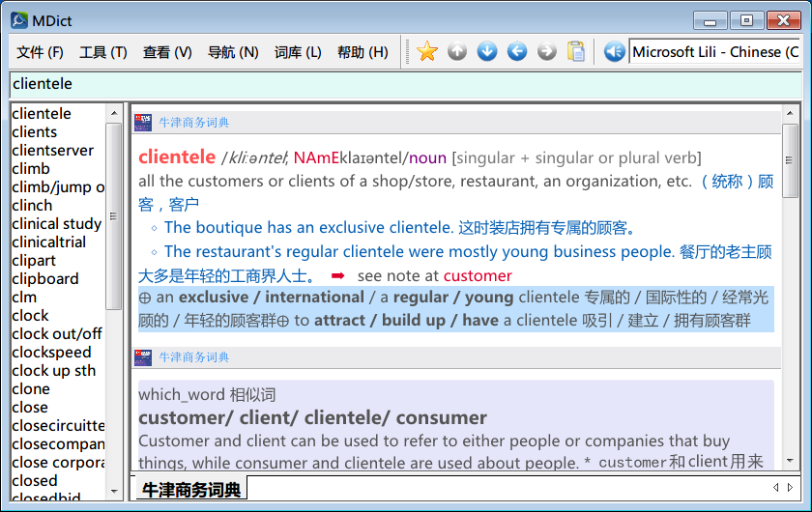Click the definition pane scrollbar thumb
812x512 pixels.
(790, 160)
